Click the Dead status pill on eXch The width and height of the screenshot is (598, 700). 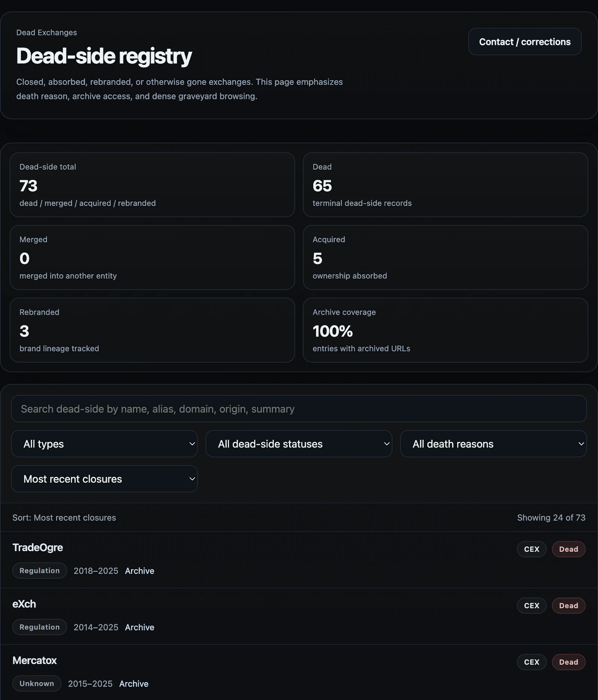click(568, 605)
